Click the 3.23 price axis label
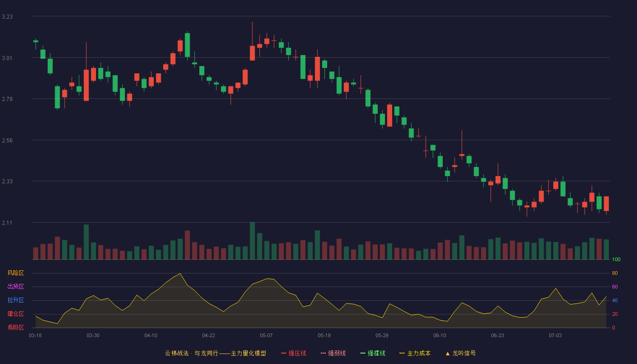 click(x=7, y=17)
